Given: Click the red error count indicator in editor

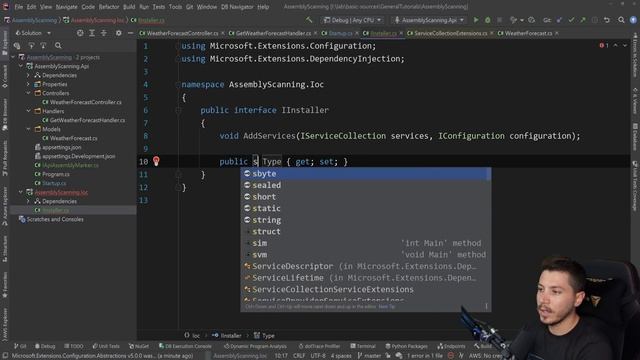Looking at the screenshot, I should tap(604, 45).
